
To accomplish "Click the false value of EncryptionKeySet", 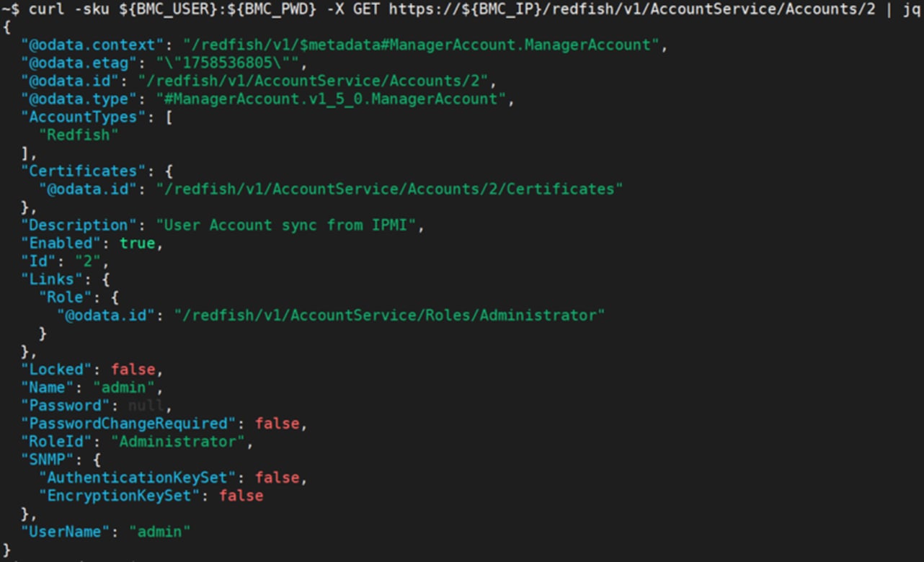I will point(241,495).
